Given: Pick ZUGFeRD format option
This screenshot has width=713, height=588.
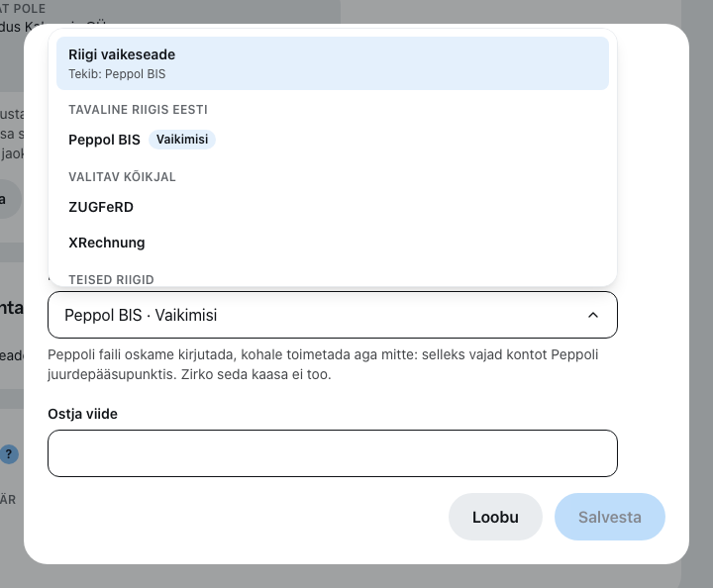Looking at the screenshot, I should 333,207.
